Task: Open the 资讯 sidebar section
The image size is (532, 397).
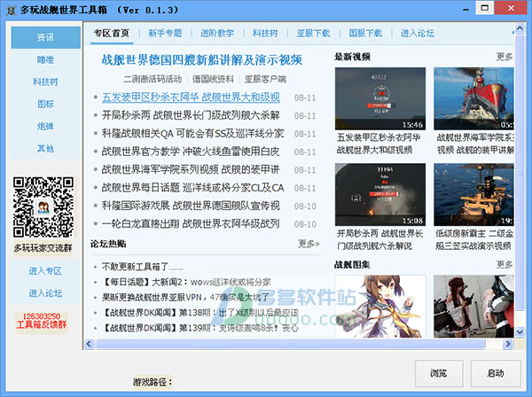Action: coord(45,37)
